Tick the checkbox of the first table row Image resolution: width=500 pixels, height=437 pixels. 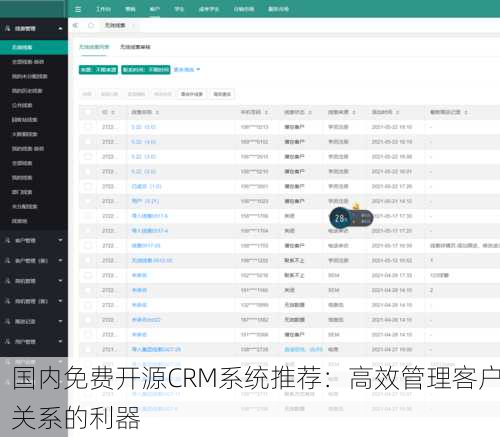[x=88, y=127]
